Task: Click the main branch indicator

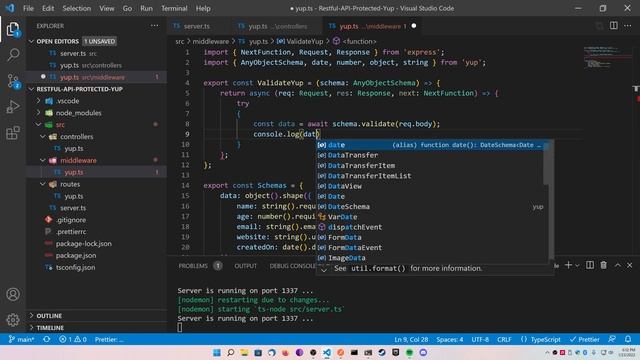Action: (21, 339)
